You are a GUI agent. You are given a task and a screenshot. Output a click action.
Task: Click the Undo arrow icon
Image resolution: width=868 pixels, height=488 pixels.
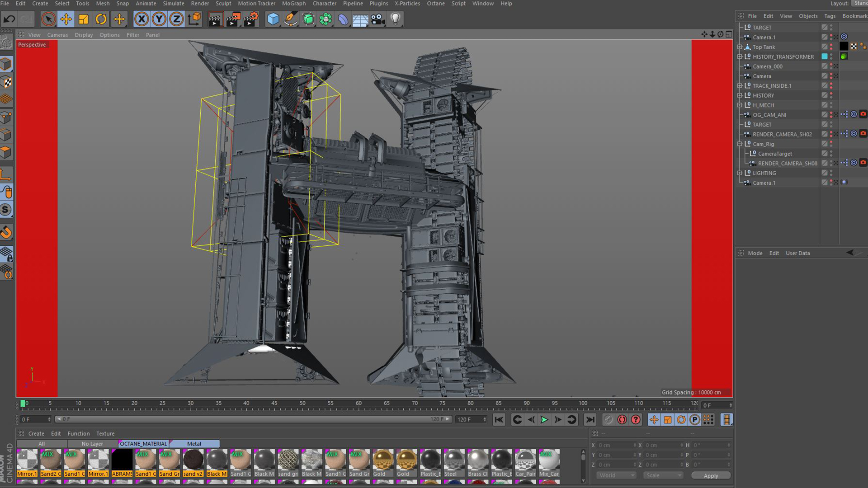pos(9,19)
